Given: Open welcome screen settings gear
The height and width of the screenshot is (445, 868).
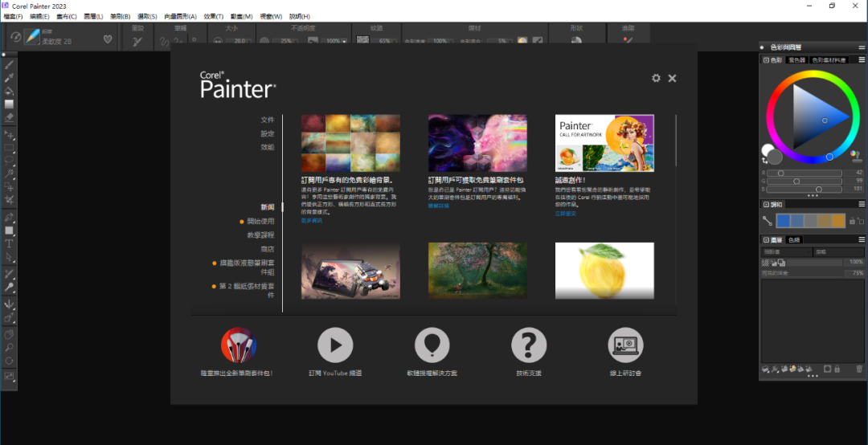Looking at the screenshot, I should click(656, 78).
